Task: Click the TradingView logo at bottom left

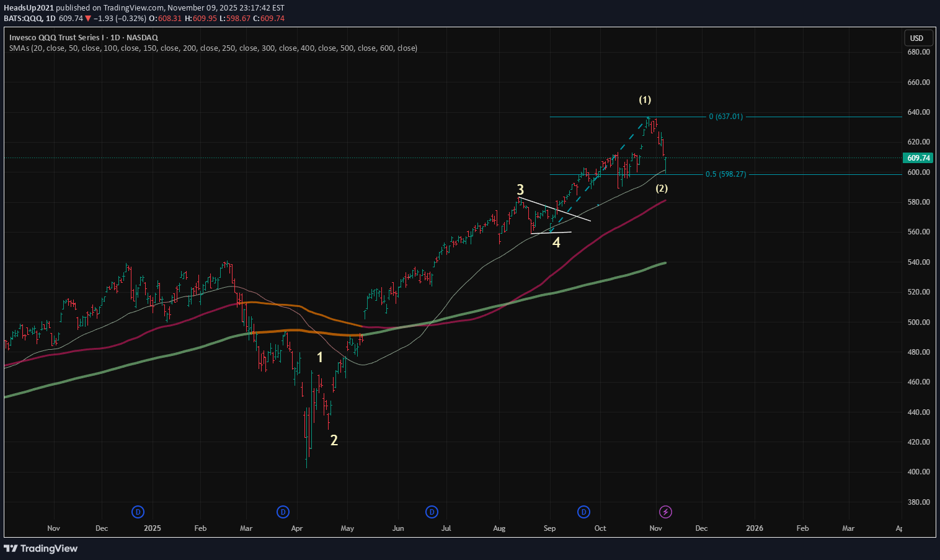Action: click(41, 548)
